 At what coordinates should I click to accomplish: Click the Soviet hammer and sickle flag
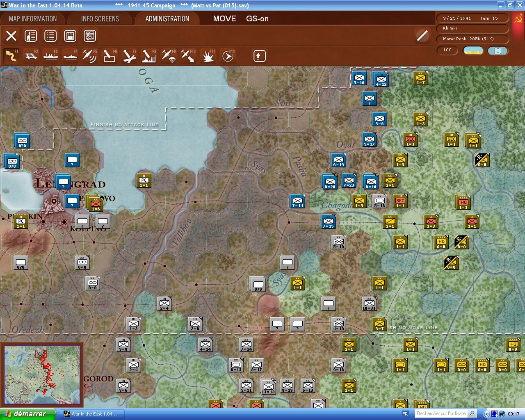coord(518,18)
